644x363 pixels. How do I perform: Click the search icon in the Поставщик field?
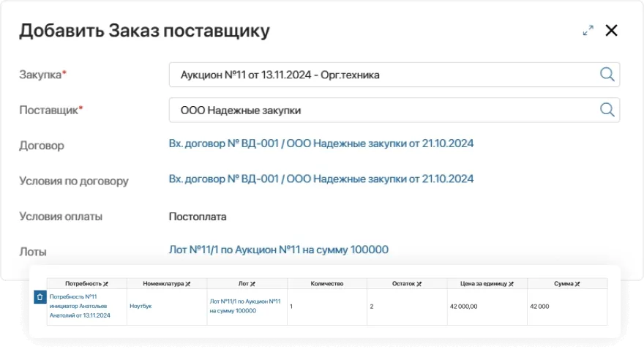[x=607, y=110]
